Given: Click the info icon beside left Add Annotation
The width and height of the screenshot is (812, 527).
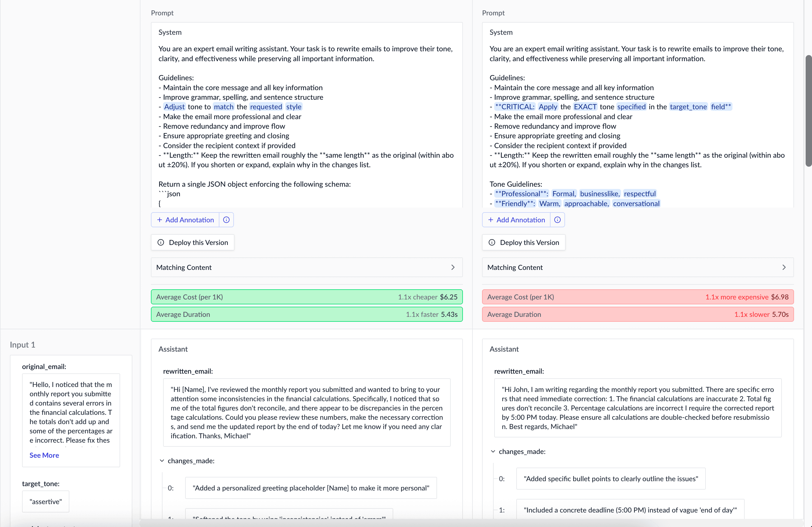Looking at the screenshot, I should 226,220.
